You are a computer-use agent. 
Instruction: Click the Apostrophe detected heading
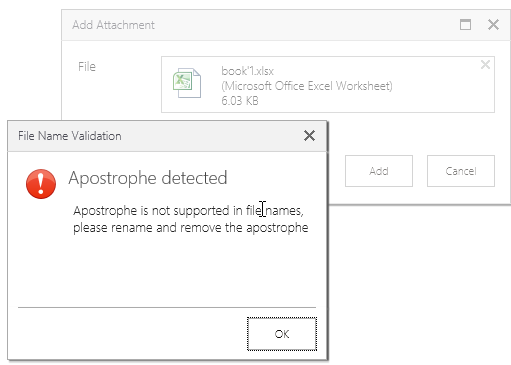pyautogui.click(x=148, y=178)
